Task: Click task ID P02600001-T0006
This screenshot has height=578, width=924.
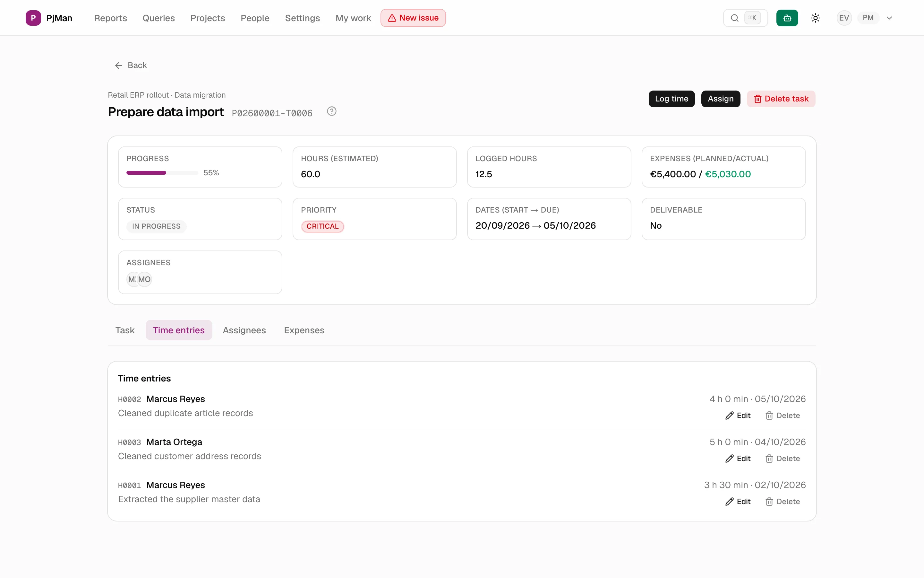Action: click(272, 113)
